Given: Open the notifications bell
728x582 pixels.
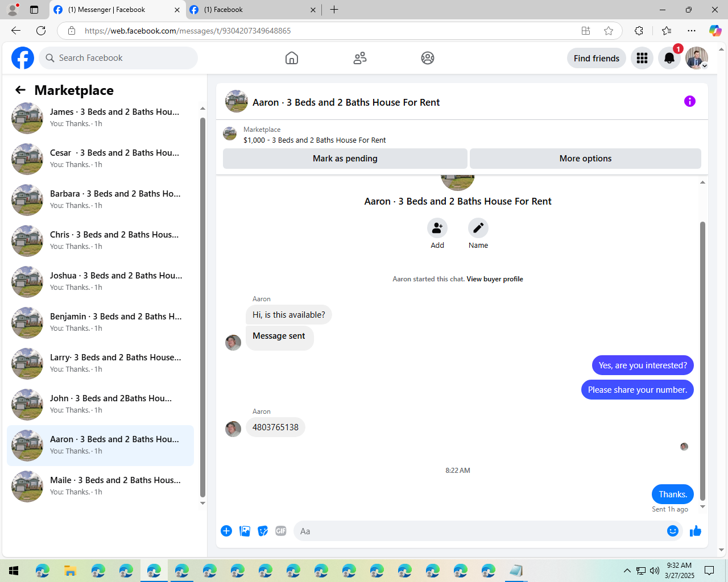Looking at the screenshot, I should click(669, 58).
